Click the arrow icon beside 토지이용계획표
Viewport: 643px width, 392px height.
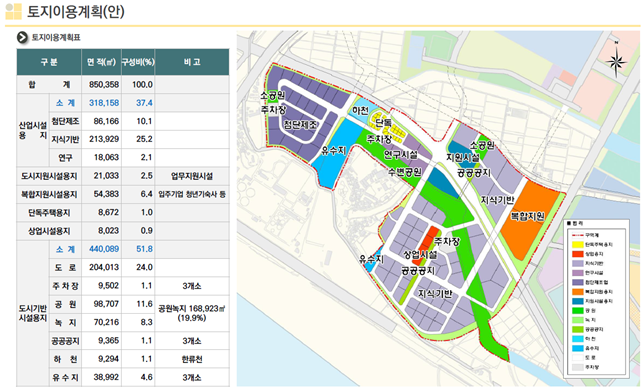click(x=22, y=37)
